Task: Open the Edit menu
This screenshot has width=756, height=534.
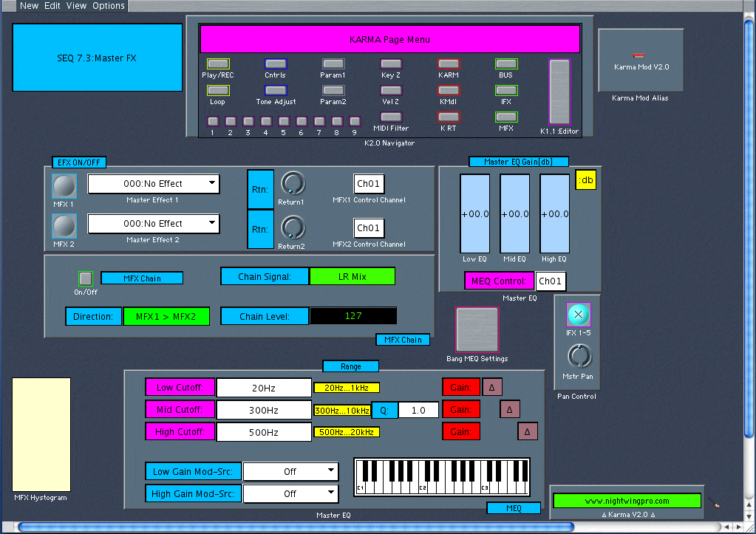Action: click(x=52, y=6)
